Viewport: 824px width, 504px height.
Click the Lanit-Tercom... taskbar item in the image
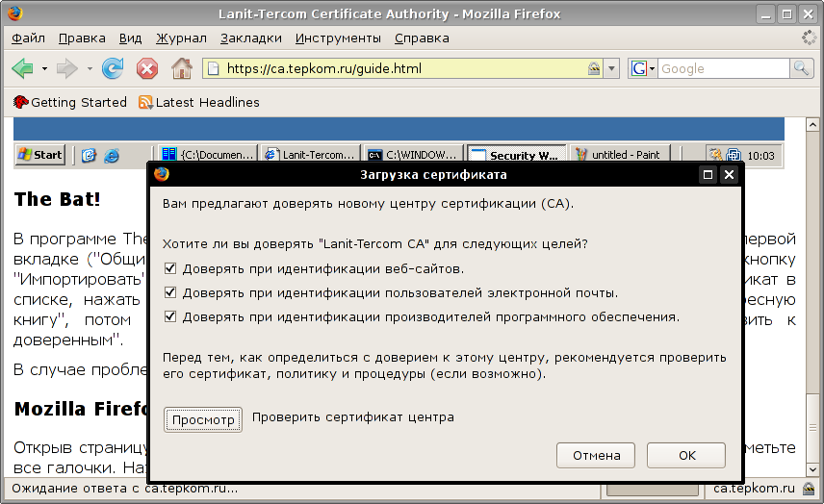(311, 155)
